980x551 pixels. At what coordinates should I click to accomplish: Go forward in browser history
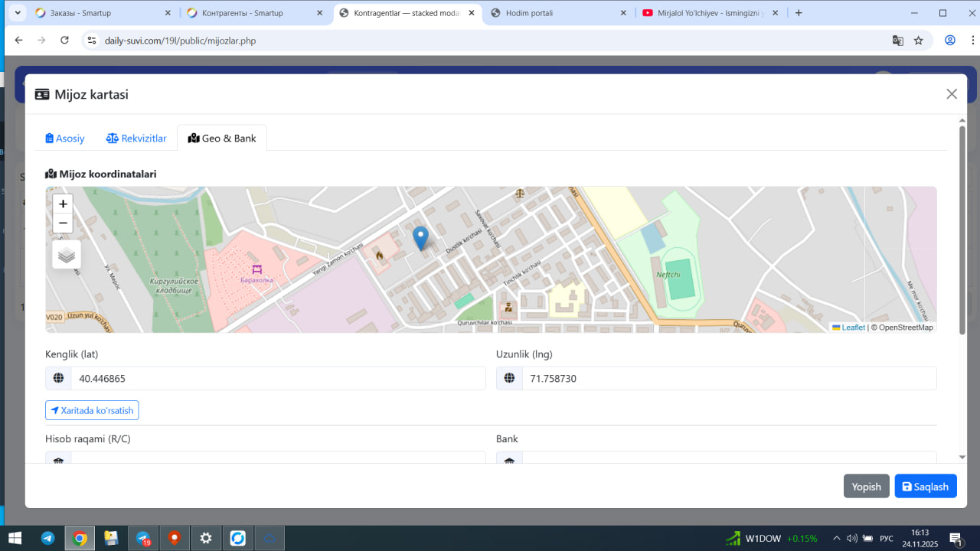pyautogui.click(x=41, y=41)
